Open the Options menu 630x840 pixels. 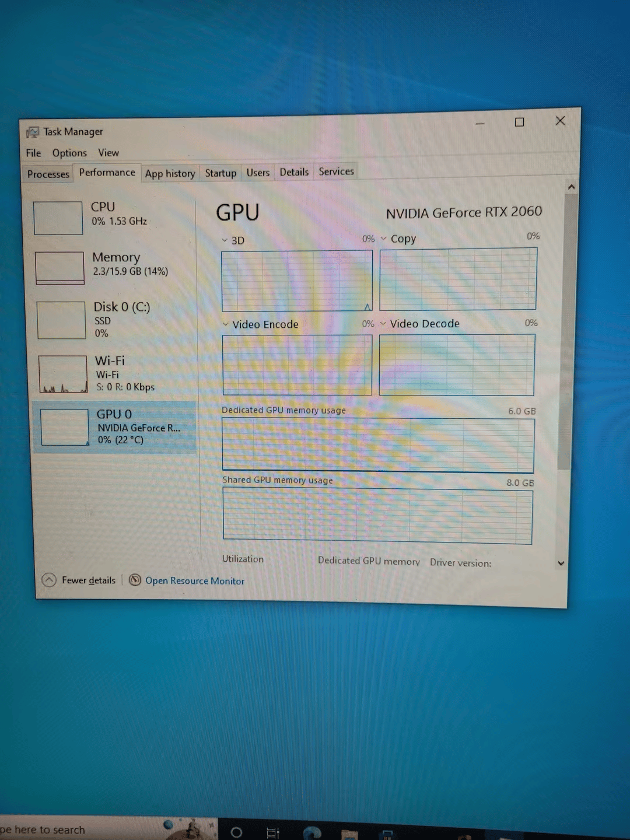(x=69, y=153)
